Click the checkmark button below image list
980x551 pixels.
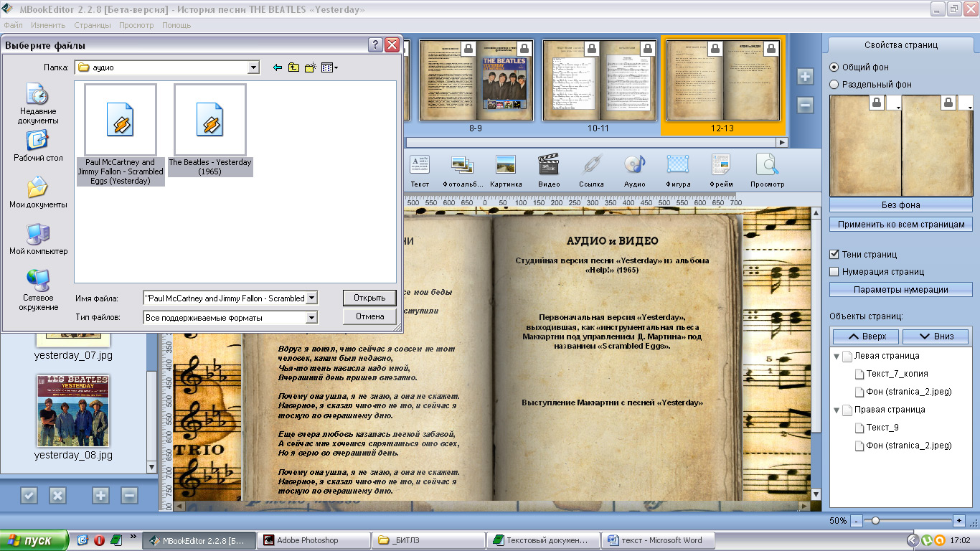(29, 495)
